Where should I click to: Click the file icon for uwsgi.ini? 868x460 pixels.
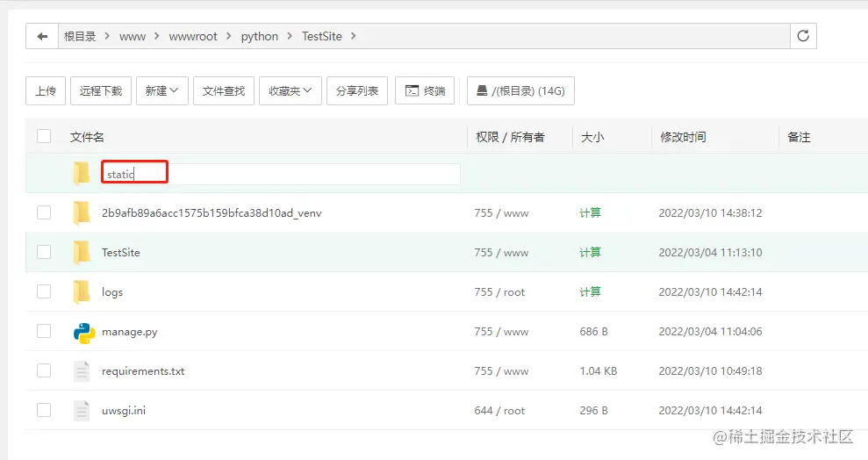82,411
